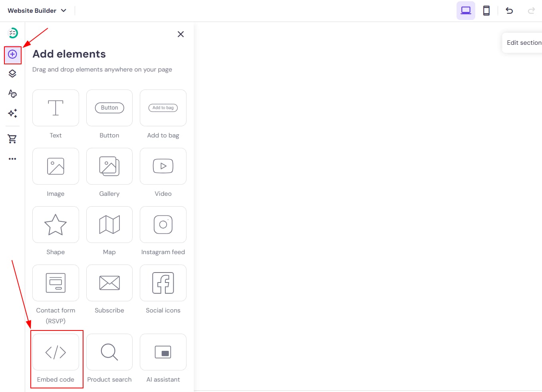The image size is (542, 392).
Task: Click the three-dots more options icon
Action: (x=12, y=159)
